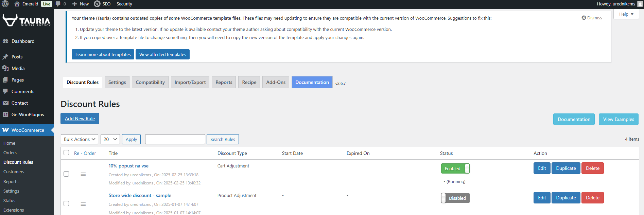Click Add New Rule button
Image resolution: width=644 pixels, height=215 pixels.
pyautogui.click(x=80, y=119)
